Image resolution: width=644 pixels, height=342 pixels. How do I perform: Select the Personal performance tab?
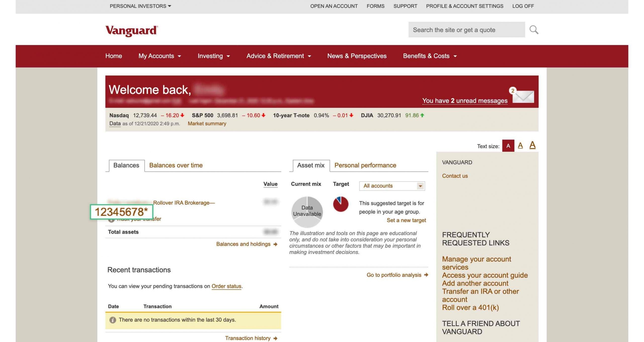[365, 165]
